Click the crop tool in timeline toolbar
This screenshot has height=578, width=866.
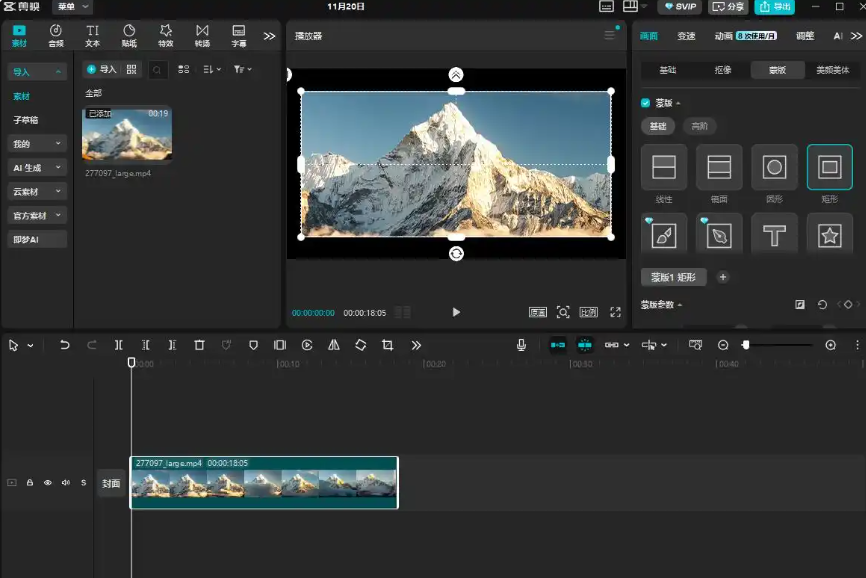point(387,345)
